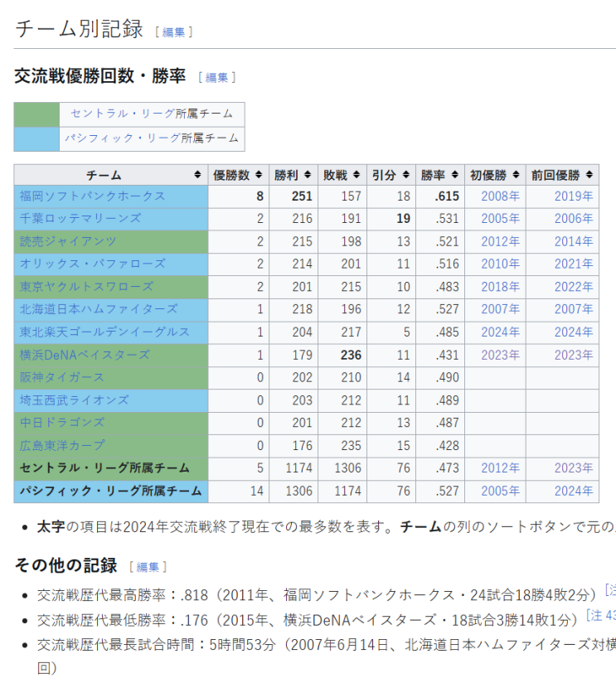Select the パシフィック・リーグ所属チーム totals row label
The height and width of the screenshot is (683, 616).
(110, 491)
